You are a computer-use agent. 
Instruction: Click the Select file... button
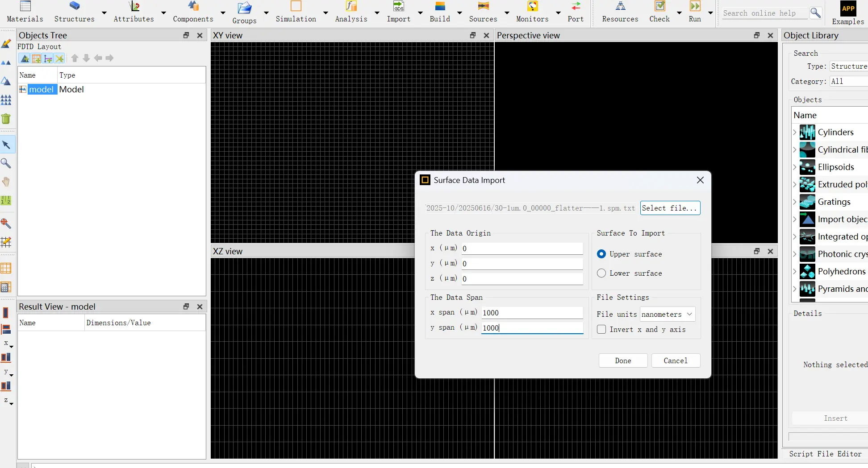670,208
